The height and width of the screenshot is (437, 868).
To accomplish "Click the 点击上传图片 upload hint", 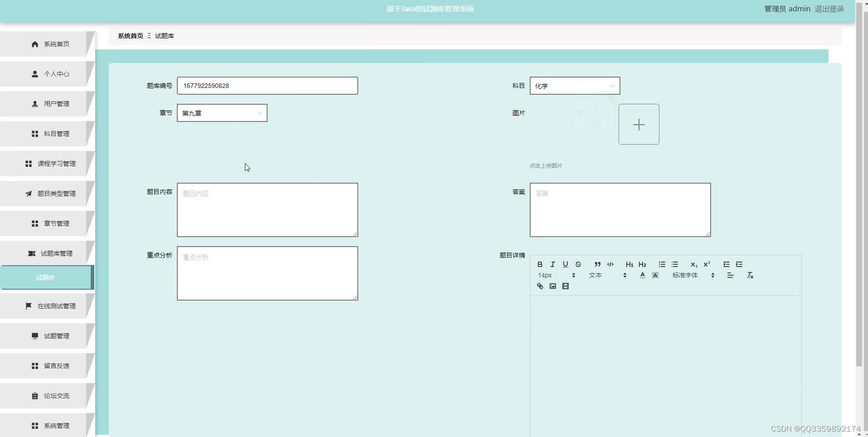I will 546,165.
